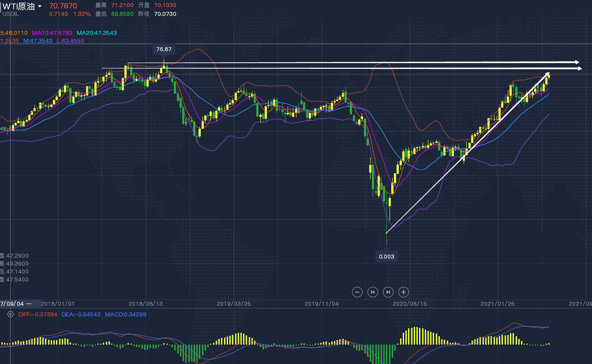Zoom out chart with minus button

pyautogui.click(x=358, y=292)
